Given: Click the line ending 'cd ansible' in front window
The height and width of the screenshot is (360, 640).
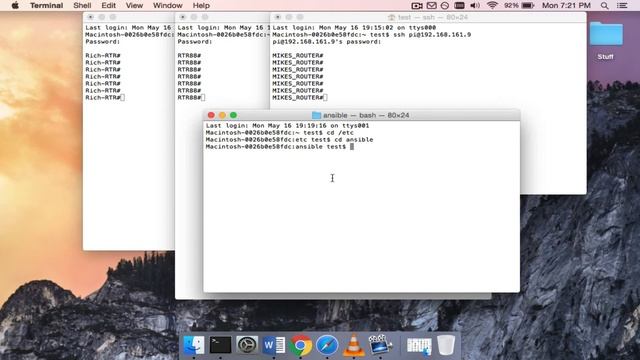Looking at the screenshot, I should click(x=289, y=140).
